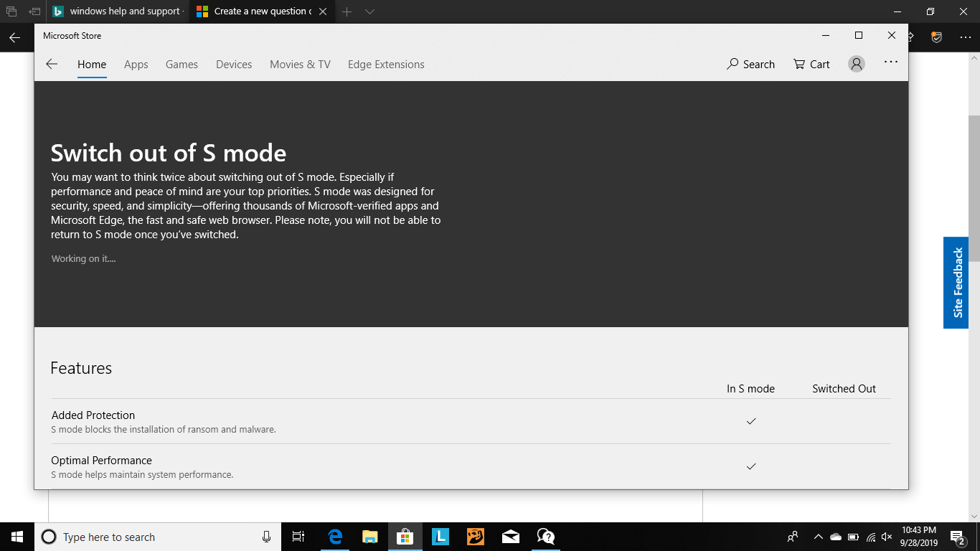The width and height of the screenshot is (980, 551).
Task: Select the Home tab in Store
Action: click(x=92, y=64)
